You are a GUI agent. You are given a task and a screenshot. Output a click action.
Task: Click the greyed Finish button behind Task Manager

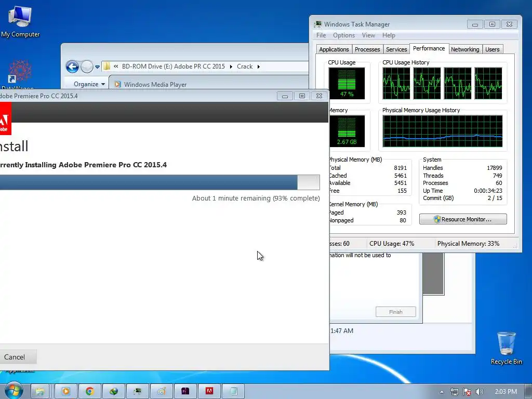(395, 312)
